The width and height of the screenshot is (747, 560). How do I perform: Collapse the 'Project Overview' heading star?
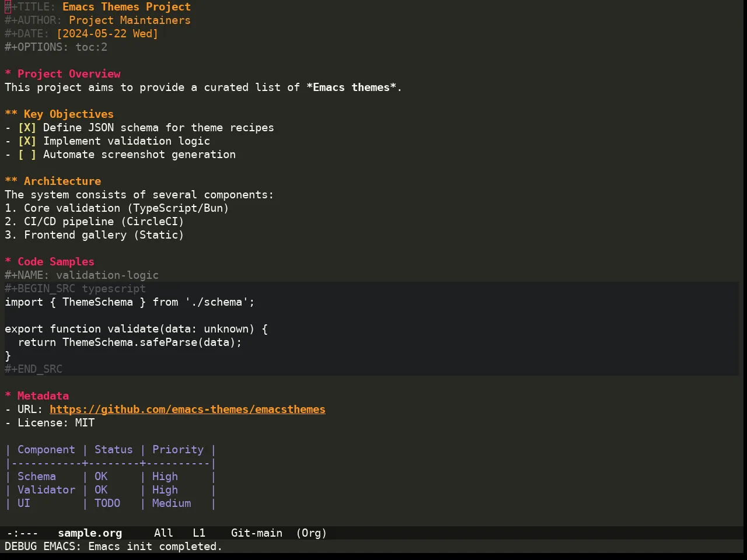[x=8, y=74]
